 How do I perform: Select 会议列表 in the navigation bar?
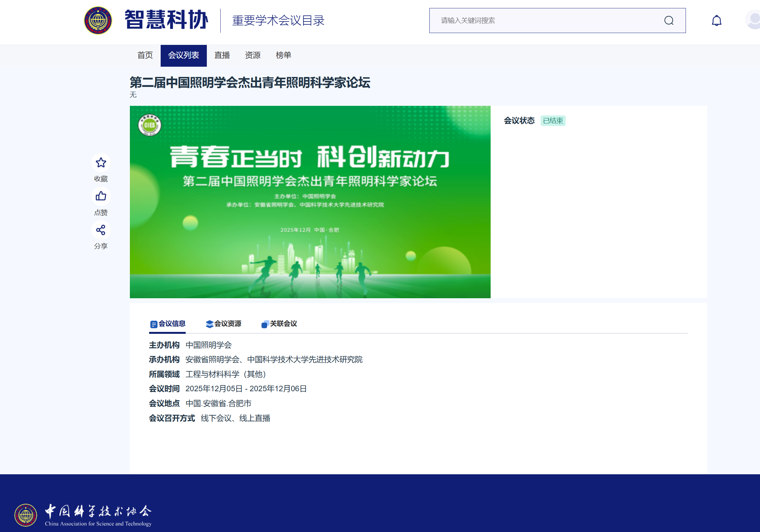pos(184,55)
